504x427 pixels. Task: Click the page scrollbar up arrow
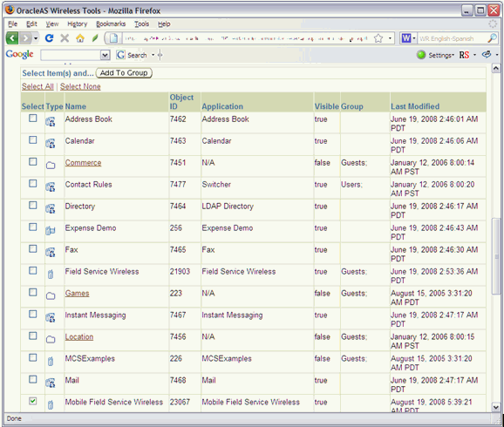496,68
